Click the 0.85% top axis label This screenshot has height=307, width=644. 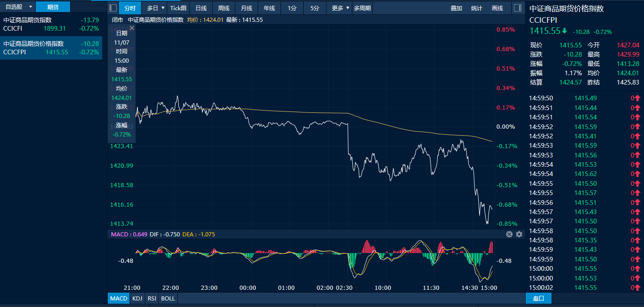(x=506, y=29)
